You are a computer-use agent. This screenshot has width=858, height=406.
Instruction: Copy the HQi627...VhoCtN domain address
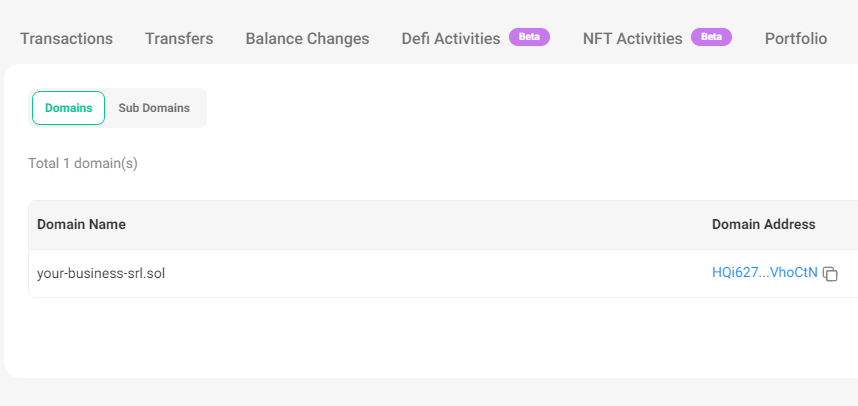[830, 274]
